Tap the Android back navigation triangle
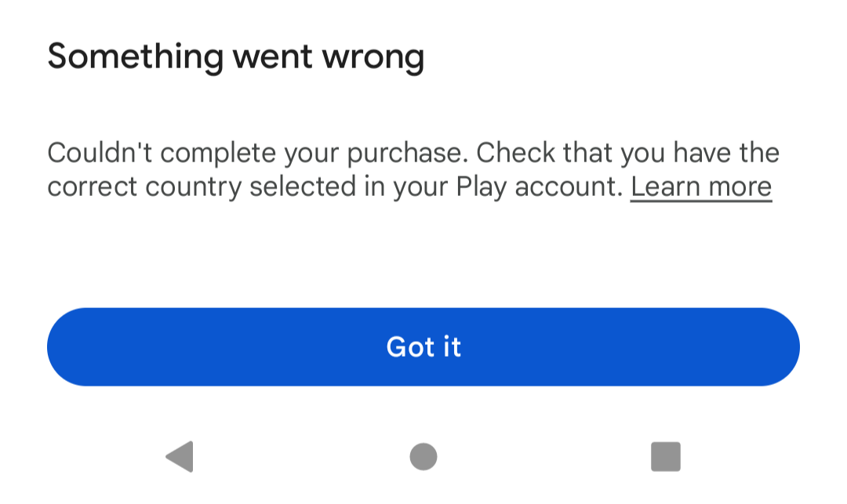Screen dimensions: 847x504 tap(180, 456)
